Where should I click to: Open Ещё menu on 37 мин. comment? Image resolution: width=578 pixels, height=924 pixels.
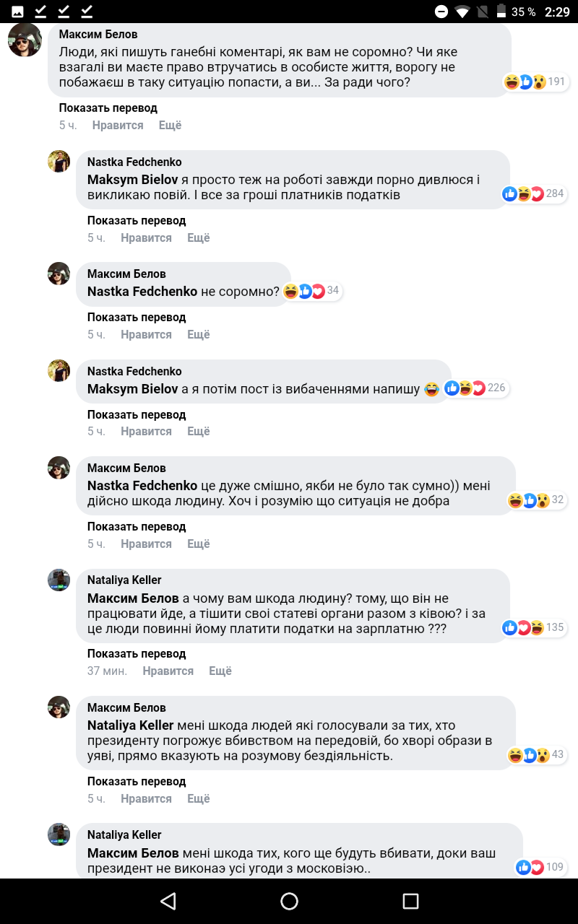[220, 671]
